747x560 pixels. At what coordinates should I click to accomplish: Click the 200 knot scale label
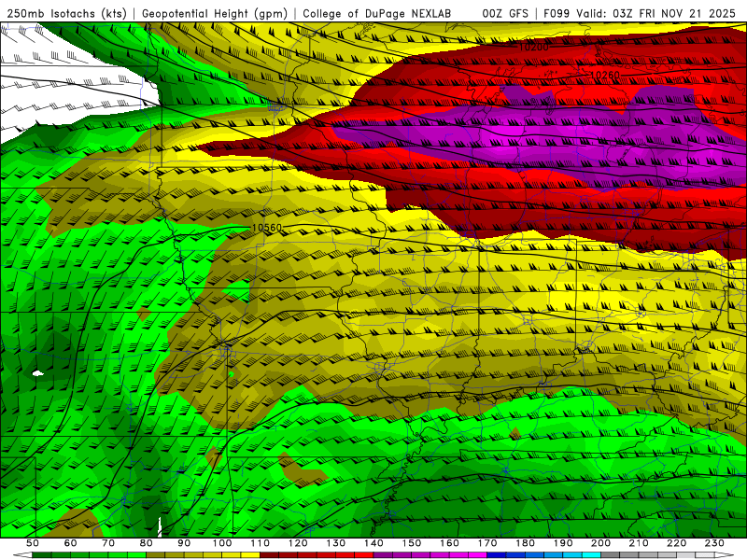pyautogui.click(x=600, y=543)
